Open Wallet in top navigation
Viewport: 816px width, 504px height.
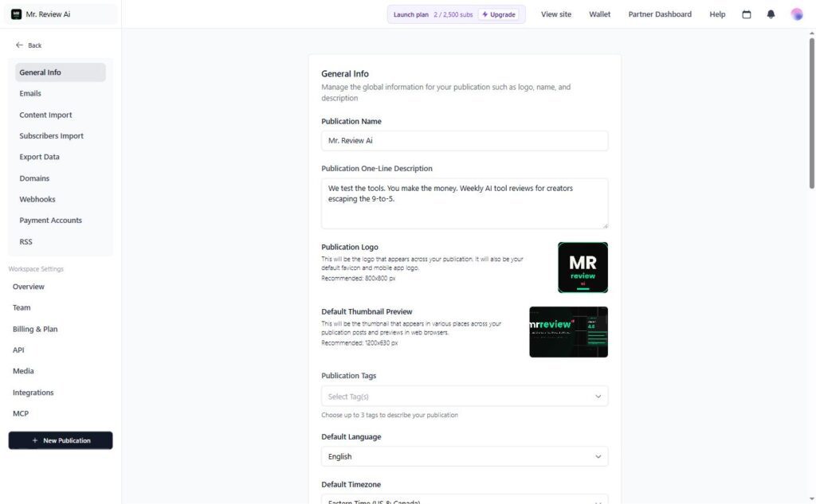point(599,14)
